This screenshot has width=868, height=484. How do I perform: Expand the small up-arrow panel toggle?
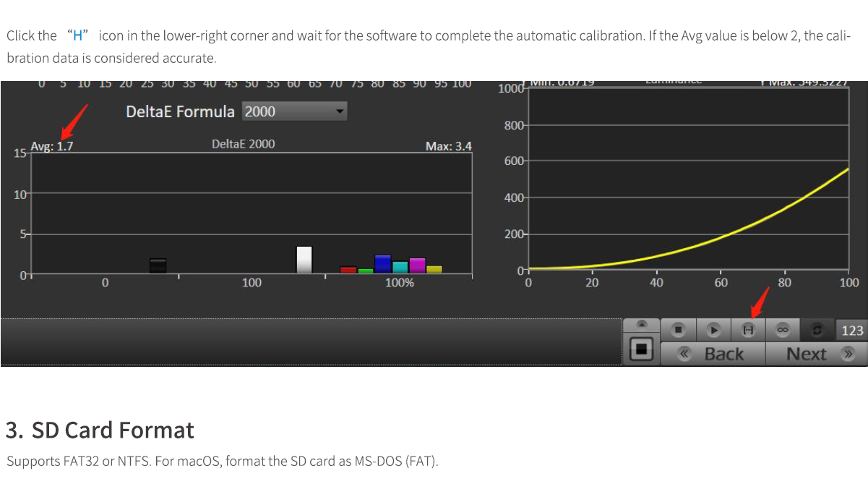point(641,325)
